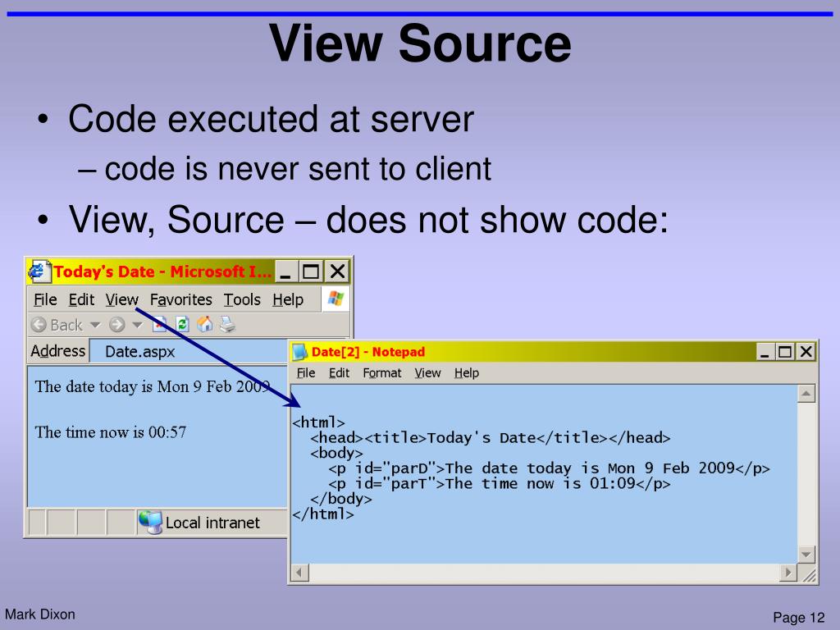Open View menu in Notepad window
This screenshot has width=840, height=630.
427,373
